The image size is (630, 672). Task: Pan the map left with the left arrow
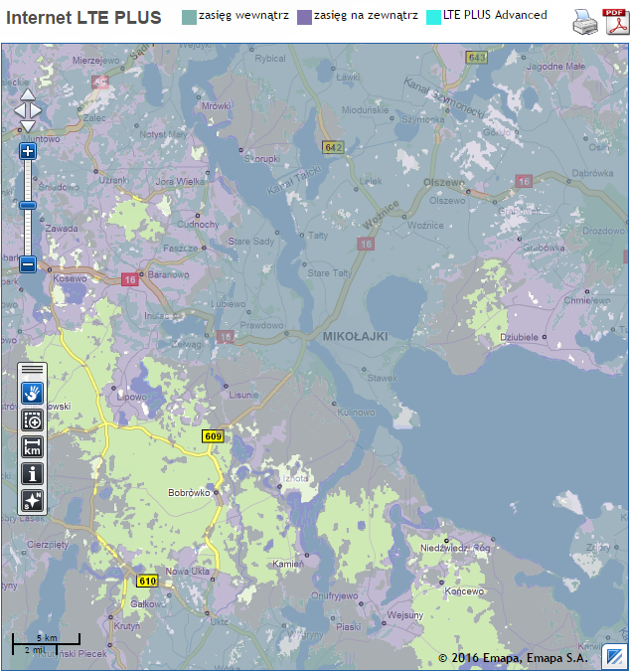coord(20,110)
